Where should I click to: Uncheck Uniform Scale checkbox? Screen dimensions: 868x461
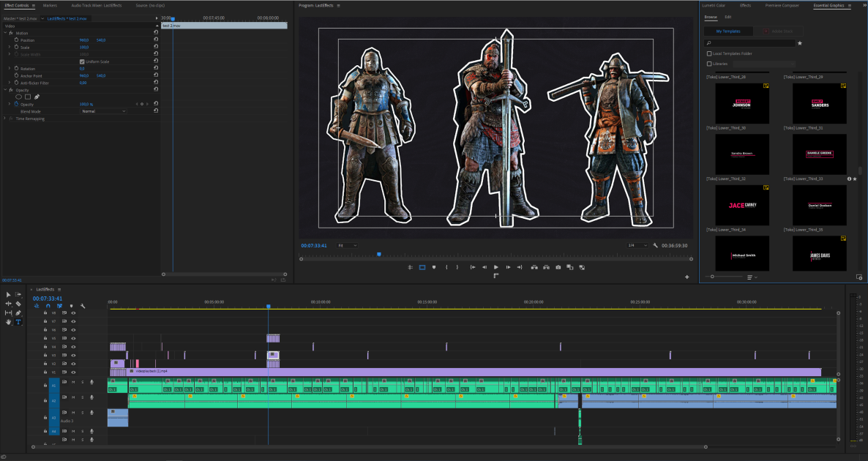coord(82,61)
